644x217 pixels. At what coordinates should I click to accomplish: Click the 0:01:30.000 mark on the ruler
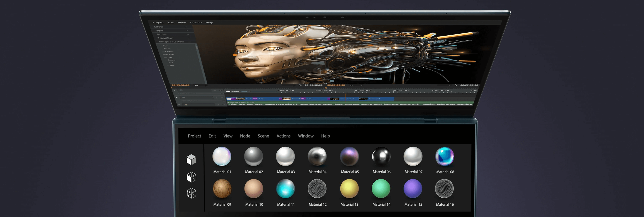pos(402,91)
